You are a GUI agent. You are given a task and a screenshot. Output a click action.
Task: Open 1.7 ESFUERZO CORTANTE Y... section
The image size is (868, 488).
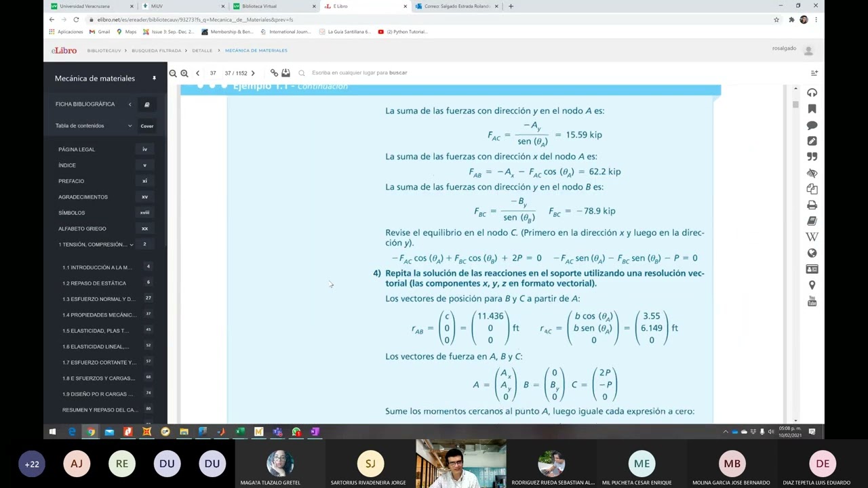[99, 363]
